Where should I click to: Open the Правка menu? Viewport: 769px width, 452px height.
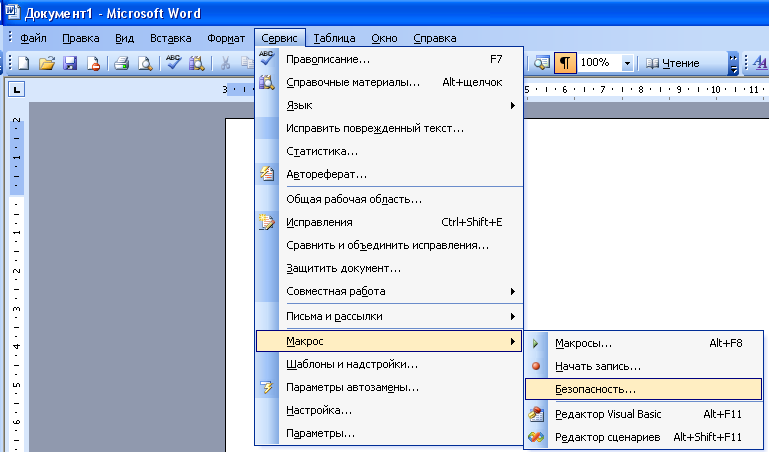pyautogui.click(x=81, y=38)
